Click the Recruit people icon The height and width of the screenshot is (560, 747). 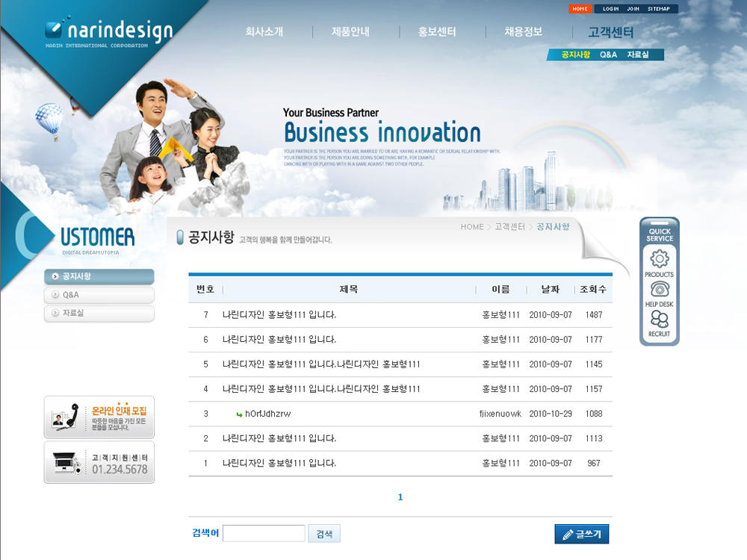click(x=660, y=320)
